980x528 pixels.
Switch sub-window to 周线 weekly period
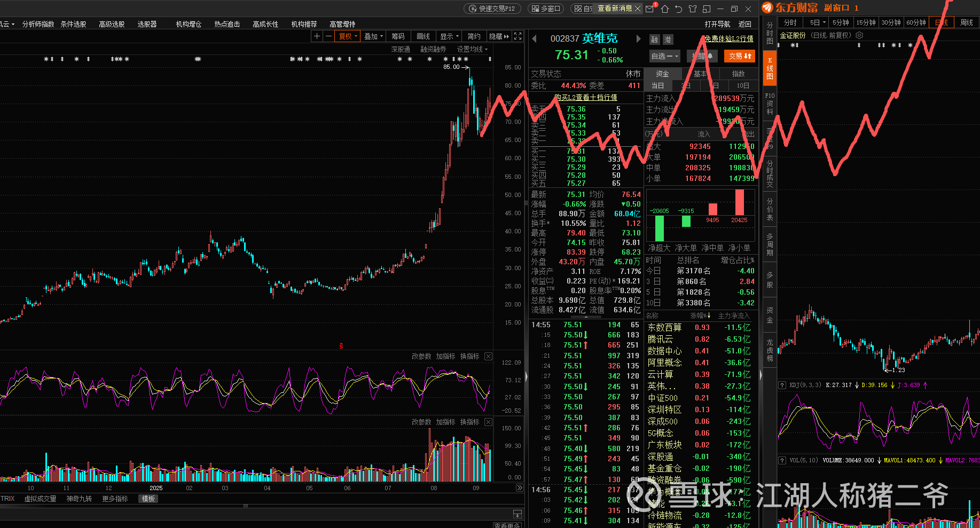pos(967,22)
